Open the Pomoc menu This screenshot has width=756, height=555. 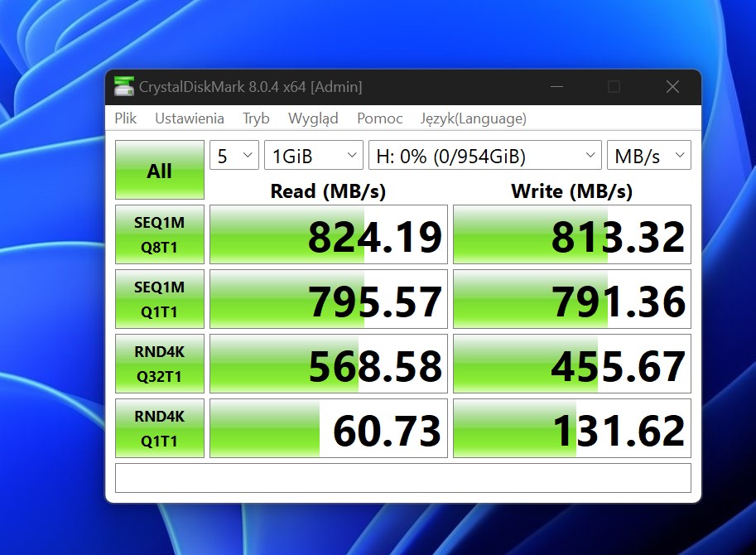pos(380,118)
